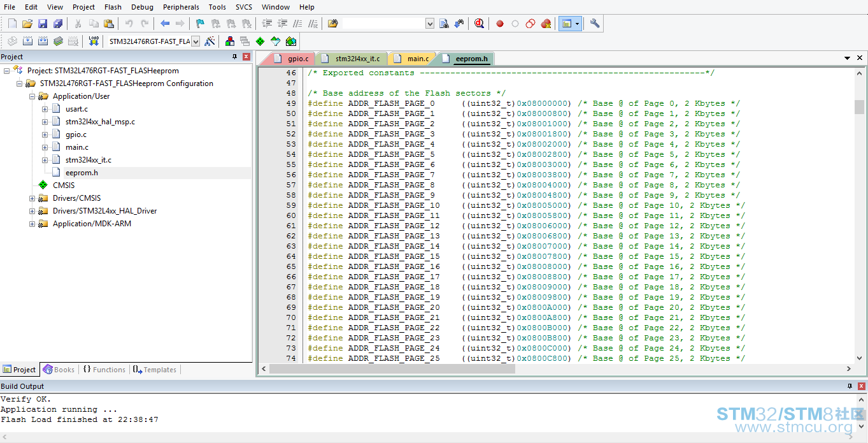This screenshot has width=868, height=443.
Task: Paste from clipboard toolbar icon
Action: pos(109,24)
